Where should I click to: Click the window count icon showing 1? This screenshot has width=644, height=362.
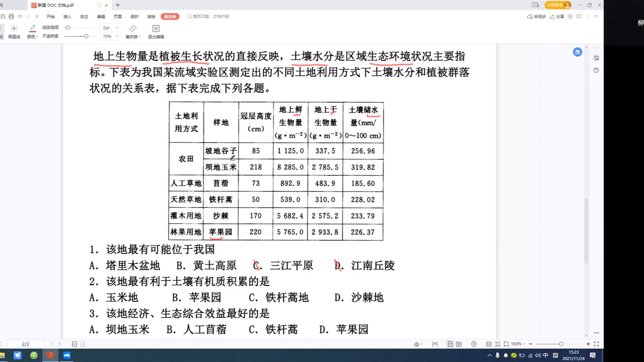(x=535, y=5)
